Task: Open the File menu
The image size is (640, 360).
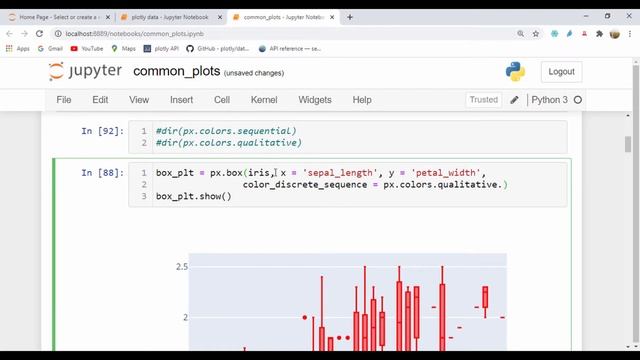Action: point(64,100)
